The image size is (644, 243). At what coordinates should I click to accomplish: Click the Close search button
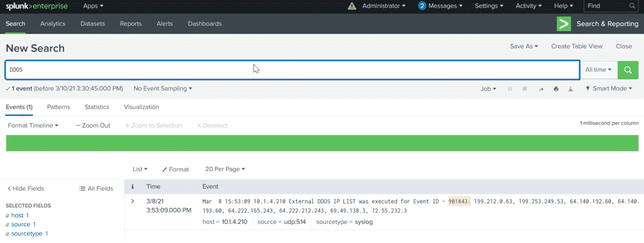(624, 46)
